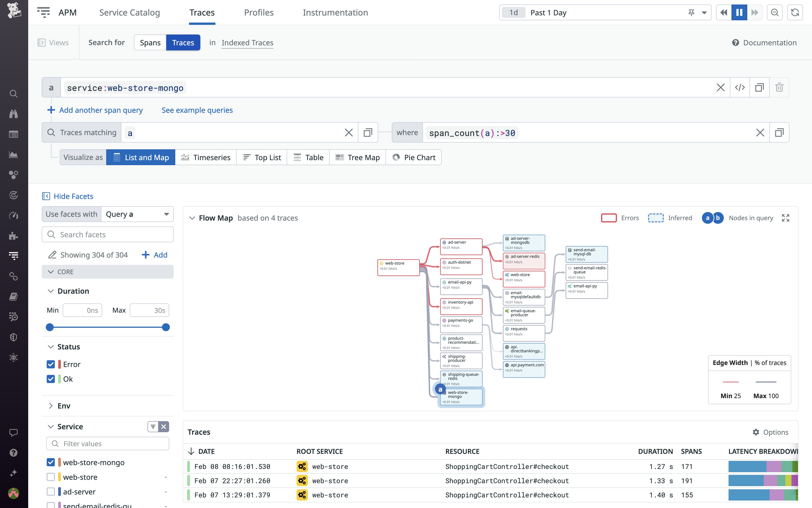This screenshot has height=508, width=812.
Task: Visualize as Timeseries
Action: 206,158
